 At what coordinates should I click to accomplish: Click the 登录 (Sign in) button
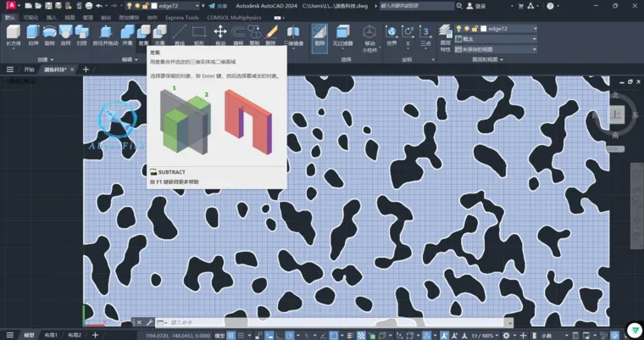[x=476, y=6]
